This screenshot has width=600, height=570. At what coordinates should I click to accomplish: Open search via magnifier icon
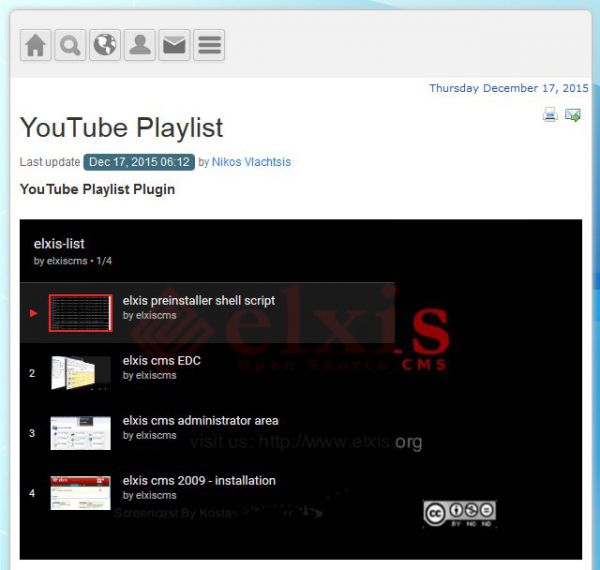(70, 45)
